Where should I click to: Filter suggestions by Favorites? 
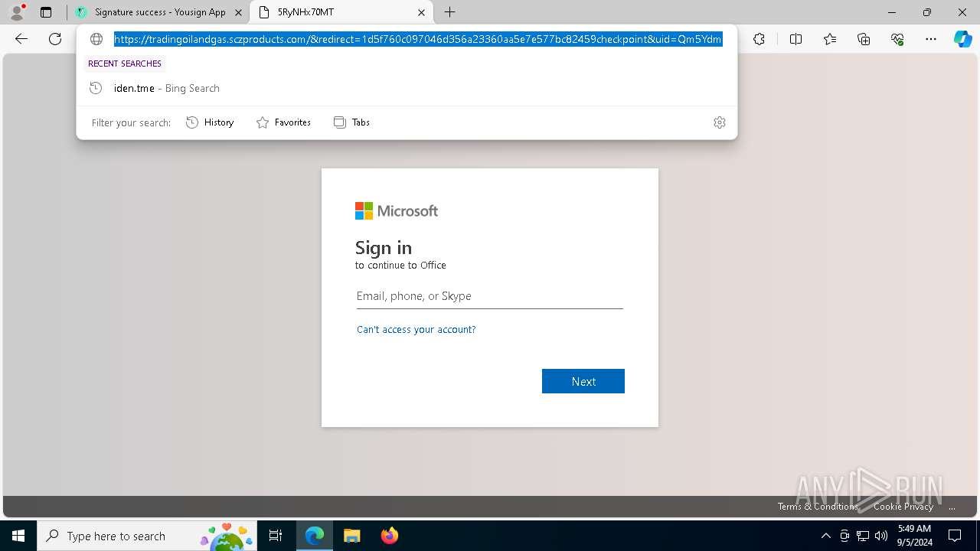coord(283,122)
